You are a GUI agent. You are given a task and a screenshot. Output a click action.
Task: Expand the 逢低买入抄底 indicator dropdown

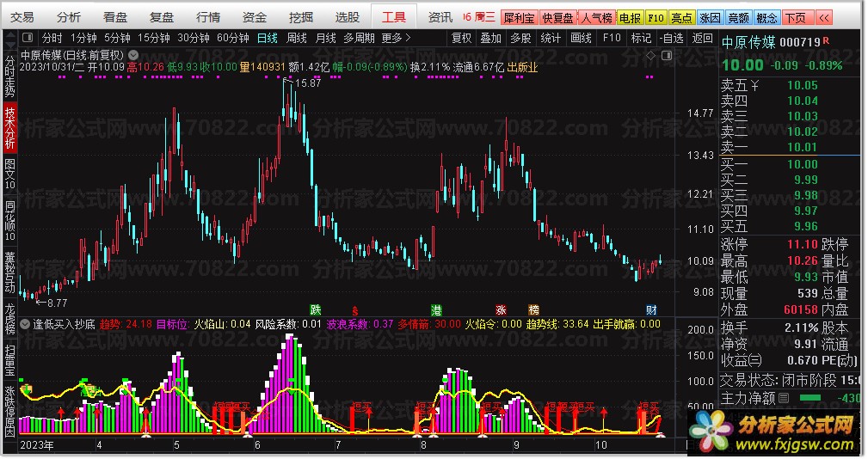(25, 324)
